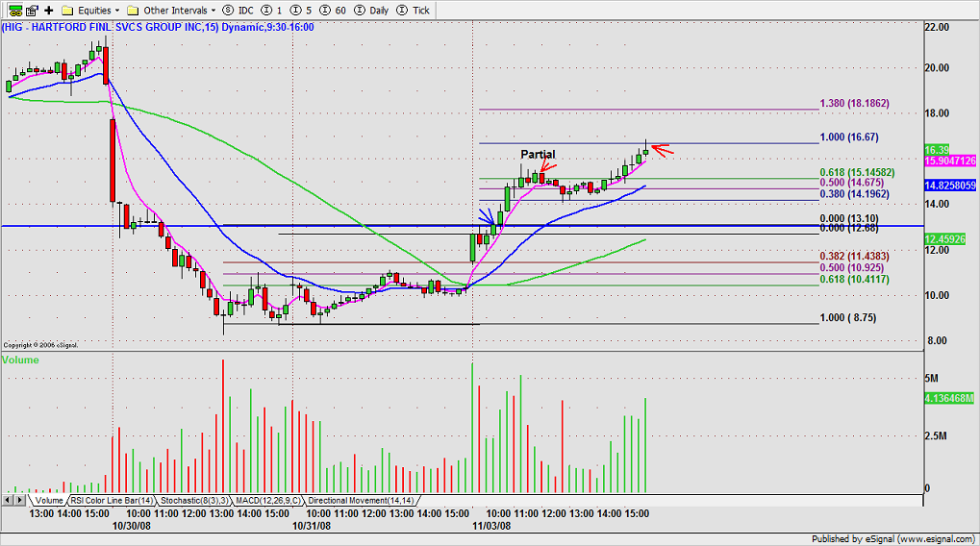Click the 5M volume axis label

pos(931,378)
